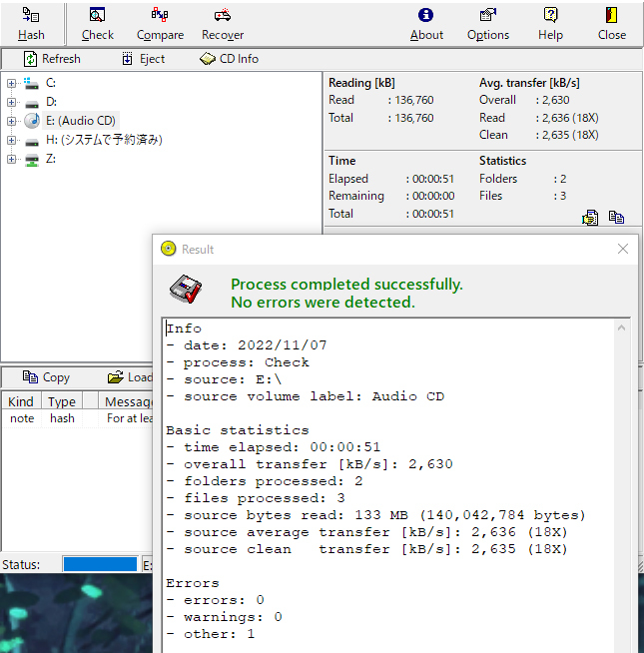Click the Close toolbar icon

pos(612,23)
